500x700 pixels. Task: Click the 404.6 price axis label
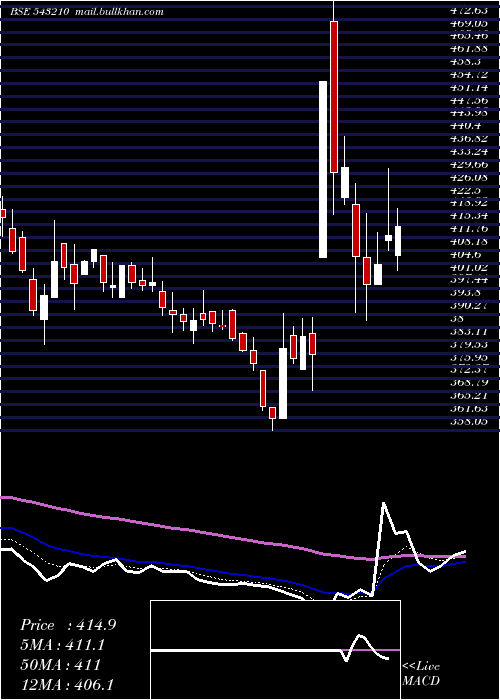[x=465, y=255]
